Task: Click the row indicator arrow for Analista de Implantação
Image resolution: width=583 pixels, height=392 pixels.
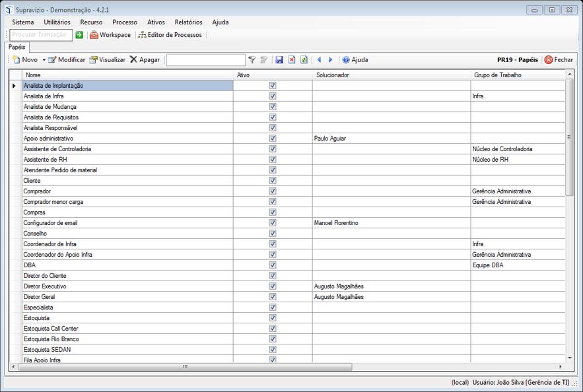Action: point(15,86)
